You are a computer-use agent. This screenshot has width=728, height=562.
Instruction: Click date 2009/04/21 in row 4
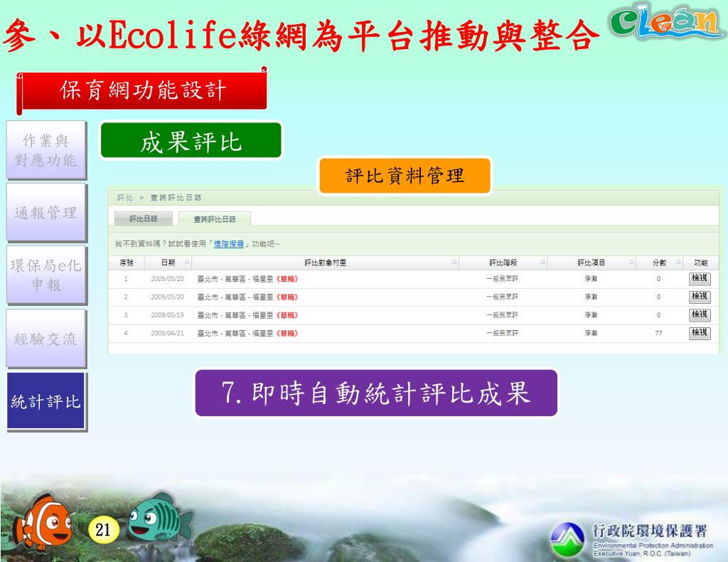[167, 333]
